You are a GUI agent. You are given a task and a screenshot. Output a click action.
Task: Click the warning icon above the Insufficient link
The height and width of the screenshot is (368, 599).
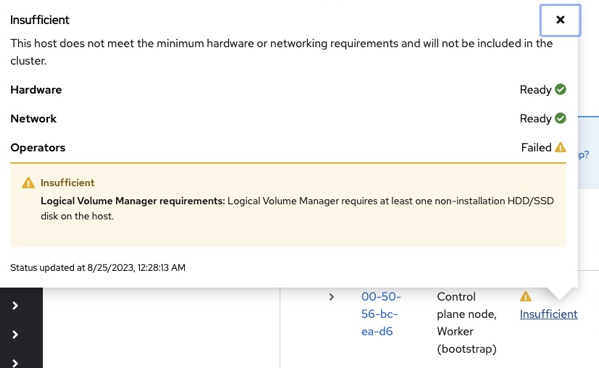coord(526,296)
